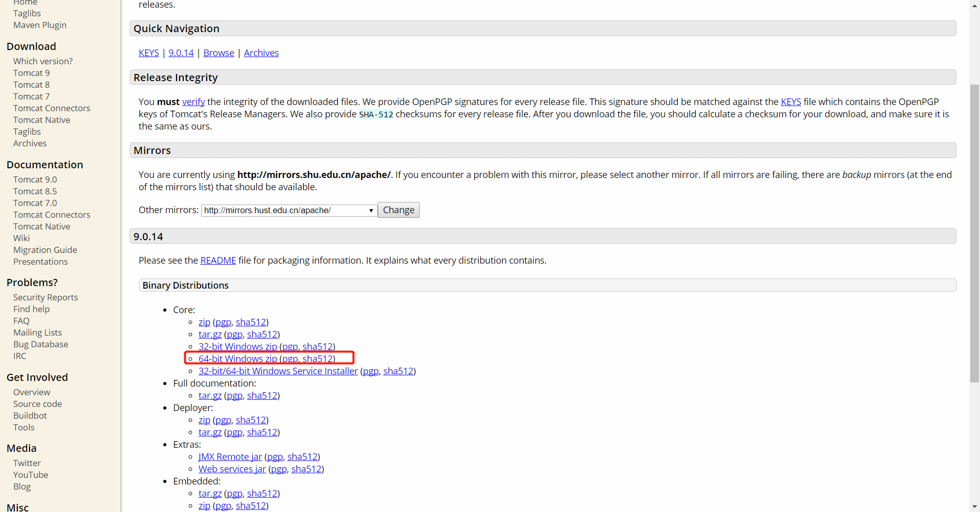980x512 pixels.
Task: Open sha512 checksum for Core zip
Action: point(251,322)
